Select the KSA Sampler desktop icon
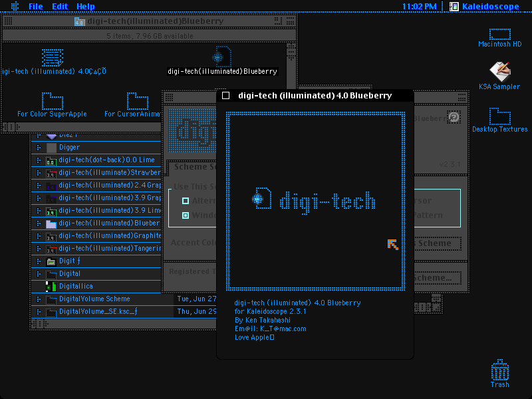This screenshot has height=399, width=532. [x=500, y=71]
